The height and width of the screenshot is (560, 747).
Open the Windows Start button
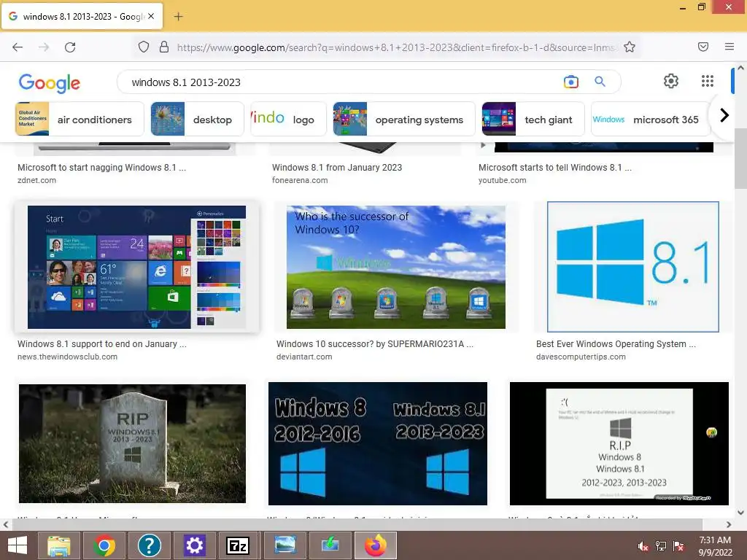pyautogui.click(x=18, y=545)
